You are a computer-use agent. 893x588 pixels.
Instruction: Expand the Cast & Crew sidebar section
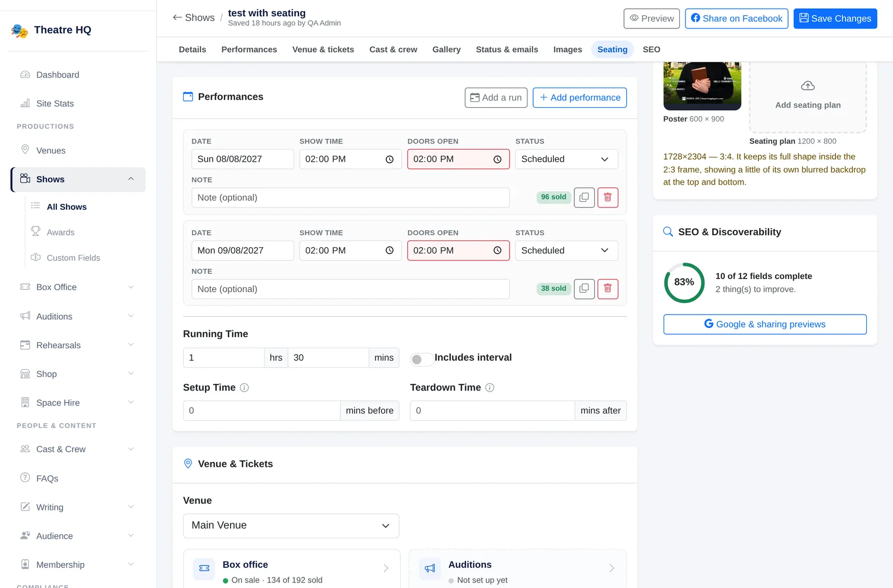131,449
